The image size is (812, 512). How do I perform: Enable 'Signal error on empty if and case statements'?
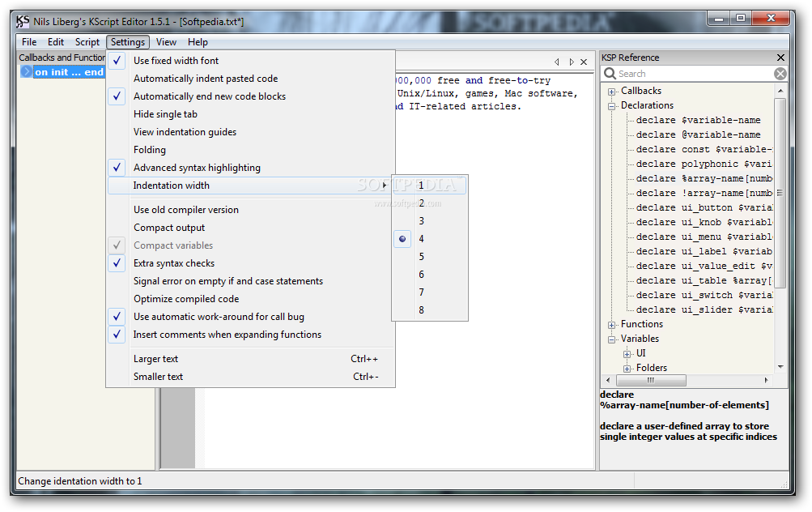point(251,281)
